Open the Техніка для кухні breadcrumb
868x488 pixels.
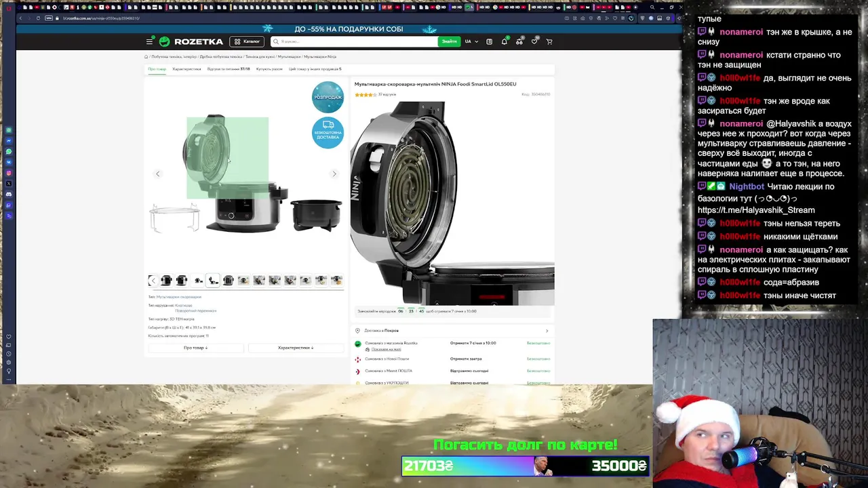(x=260, y=57)
